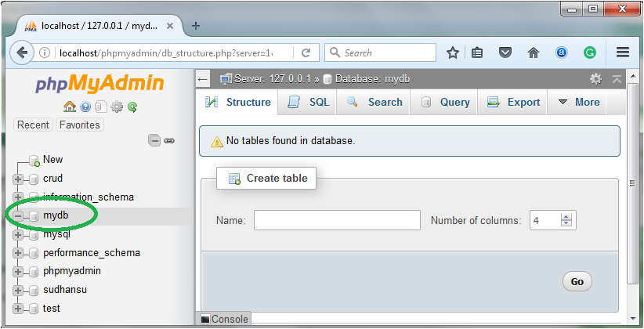
Task: Click the Console terminal icon
Action: point(205,319)
